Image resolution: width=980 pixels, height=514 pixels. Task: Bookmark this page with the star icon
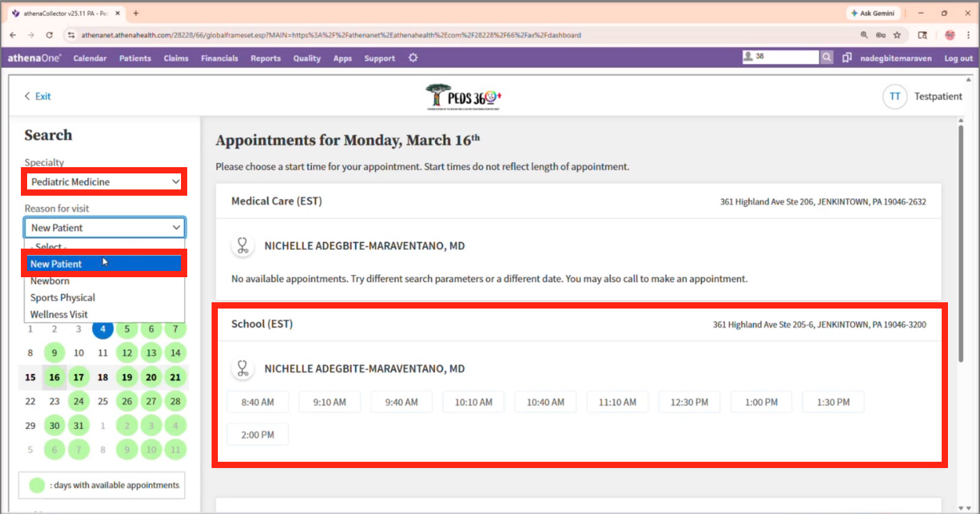pos(897,35)
